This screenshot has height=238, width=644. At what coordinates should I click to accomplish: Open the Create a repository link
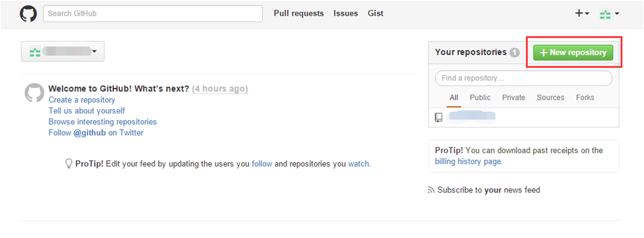tap(82, 100)
